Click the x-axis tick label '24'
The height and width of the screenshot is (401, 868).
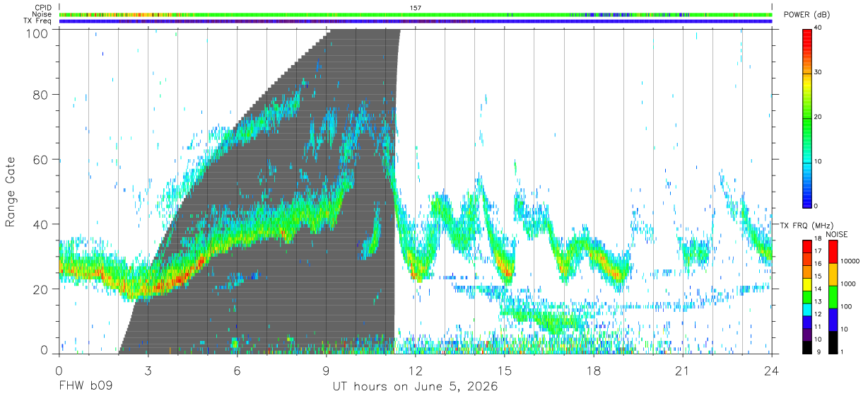772,371
